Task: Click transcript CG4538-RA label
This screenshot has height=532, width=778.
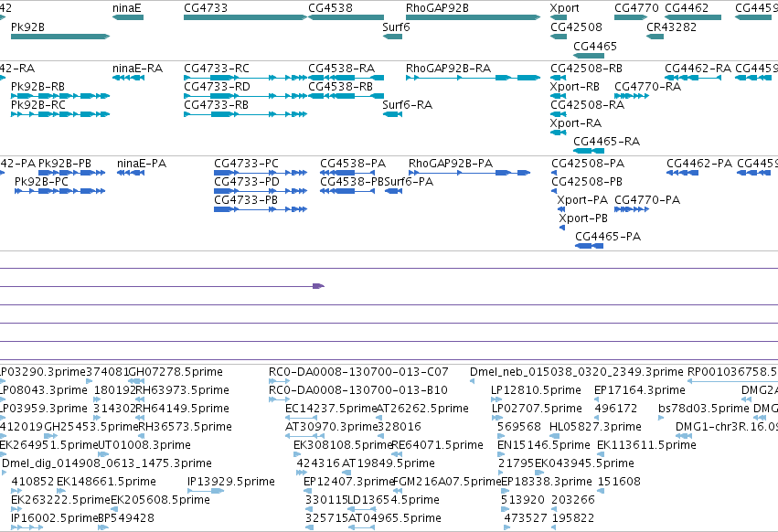Action: (x=341, y=68)
